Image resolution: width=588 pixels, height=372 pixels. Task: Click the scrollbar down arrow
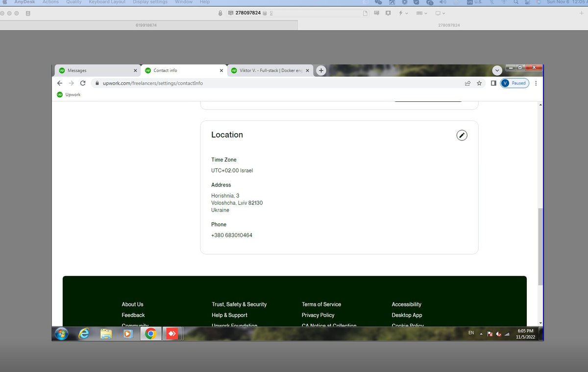coord(540,323)
